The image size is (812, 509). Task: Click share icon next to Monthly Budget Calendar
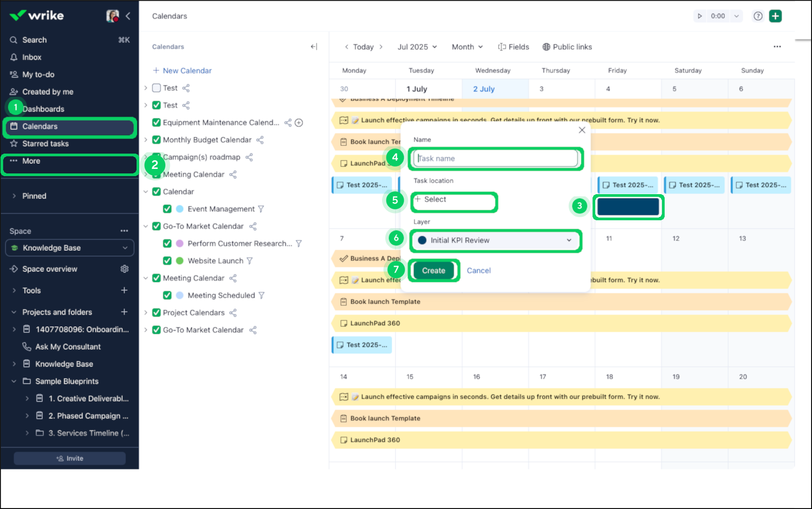[x=260, y=140]
